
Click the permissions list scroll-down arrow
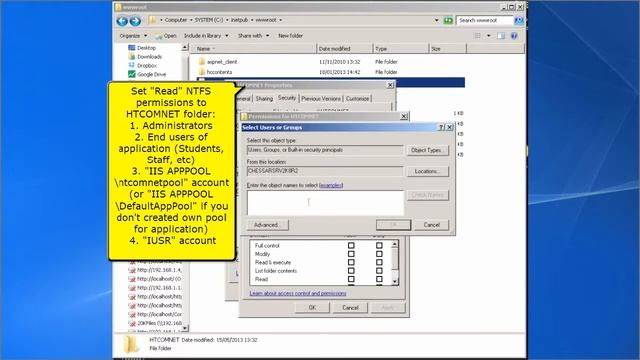(x=395, y=282)
